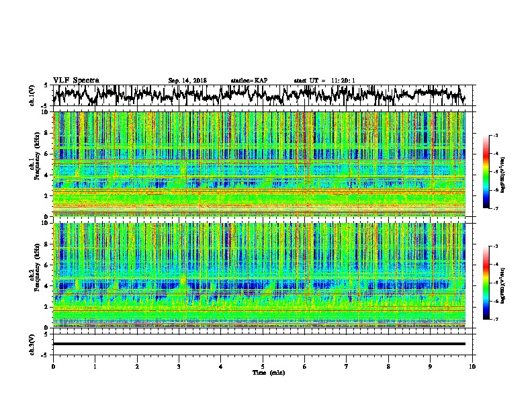Click the '10' tick on the time axis

pyautogui.click(x=472, y=367)
